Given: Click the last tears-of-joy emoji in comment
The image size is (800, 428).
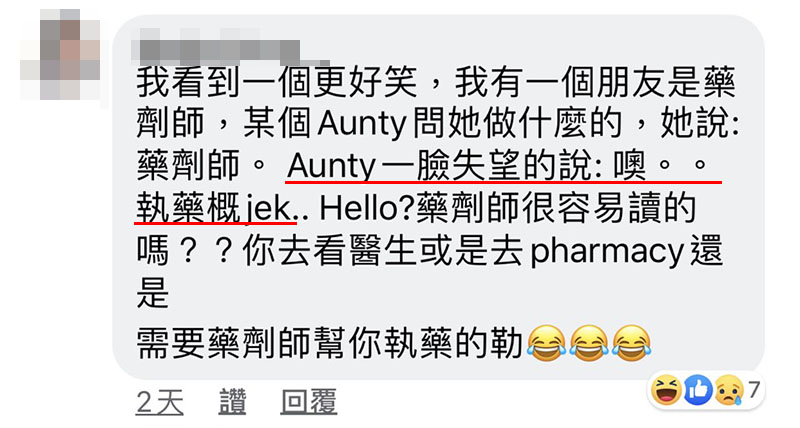Looking at the screenshot, I should [x=631, y=343].
